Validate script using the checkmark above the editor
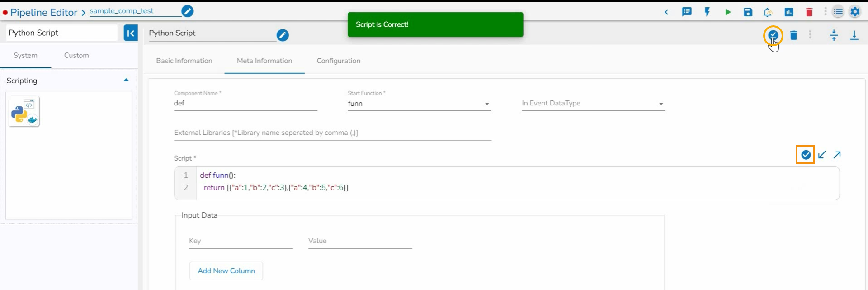This screenshot has height=290, width=868. [x=806, y=155]
